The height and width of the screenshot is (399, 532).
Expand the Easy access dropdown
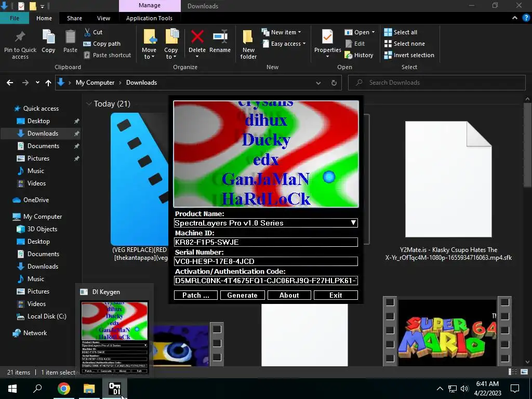point(284,44)
